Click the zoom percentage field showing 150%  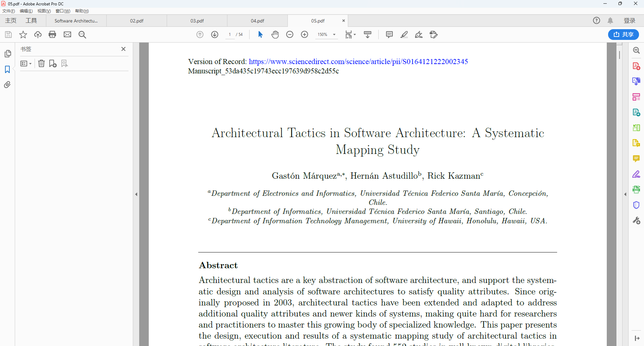[322, 35]
